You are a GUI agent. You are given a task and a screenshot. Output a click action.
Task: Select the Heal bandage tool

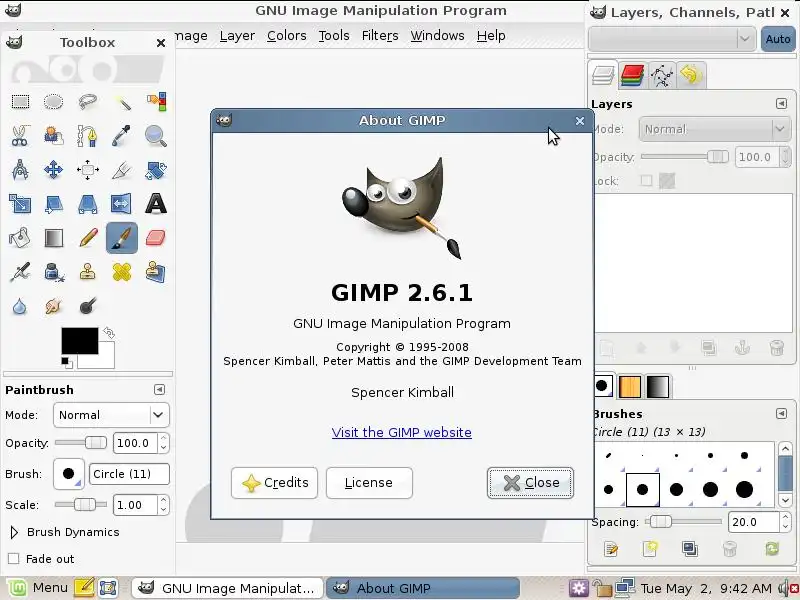[122, 272]
